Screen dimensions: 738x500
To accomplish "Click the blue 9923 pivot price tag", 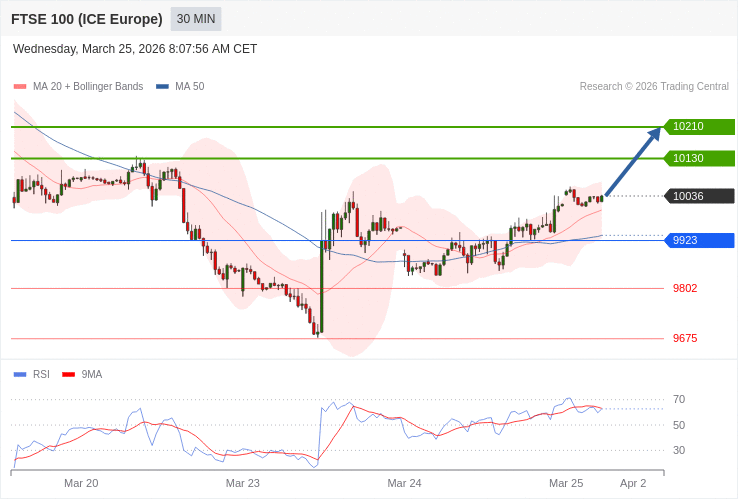I will [x=699, y=240].
